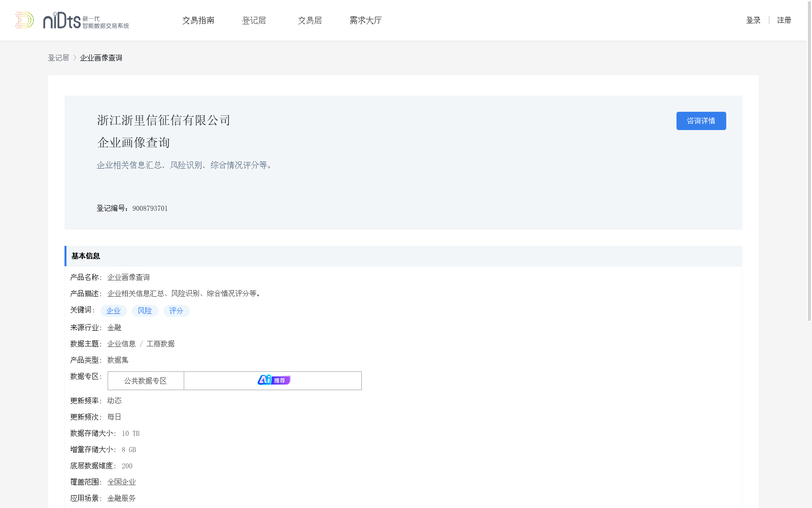Viewport: 812px width, 508px height.
Task: Select the 评分 keyword tag
Action: click(x=177, y=311)
